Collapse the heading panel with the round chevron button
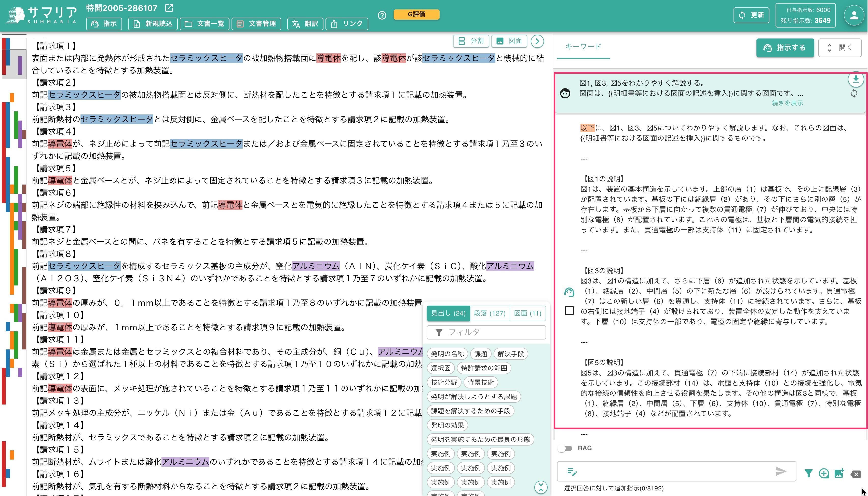 pos(540,487)
